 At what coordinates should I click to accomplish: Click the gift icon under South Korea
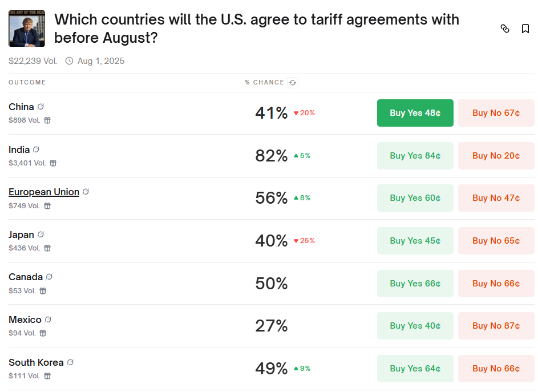47,376
